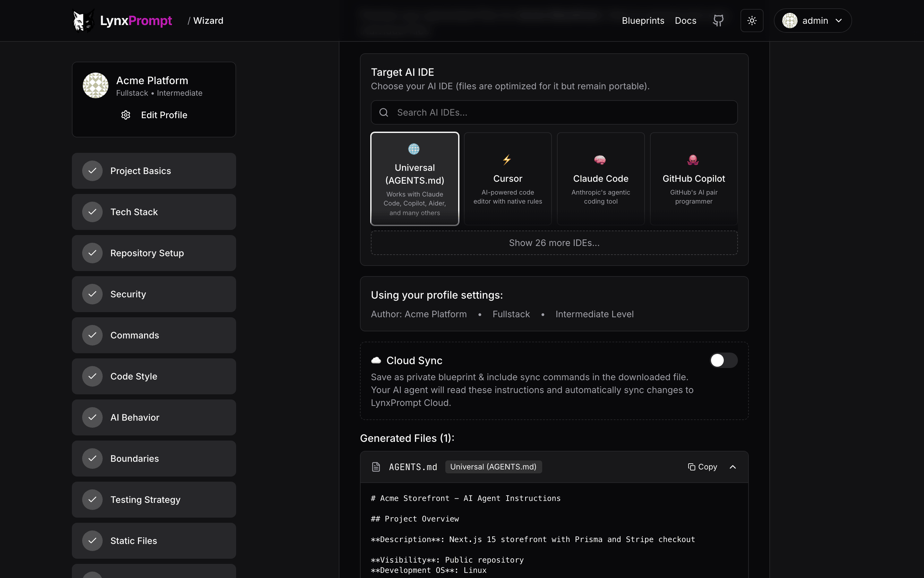The image size is (924, 578).
Task: Open the admin account dropdown chevron
Action: (x=839, y=21)
